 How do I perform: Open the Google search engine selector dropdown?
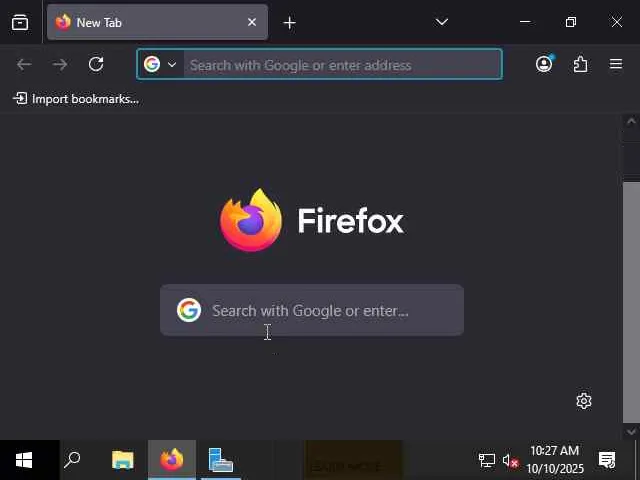pyautogui.click(x=160, y=64)
